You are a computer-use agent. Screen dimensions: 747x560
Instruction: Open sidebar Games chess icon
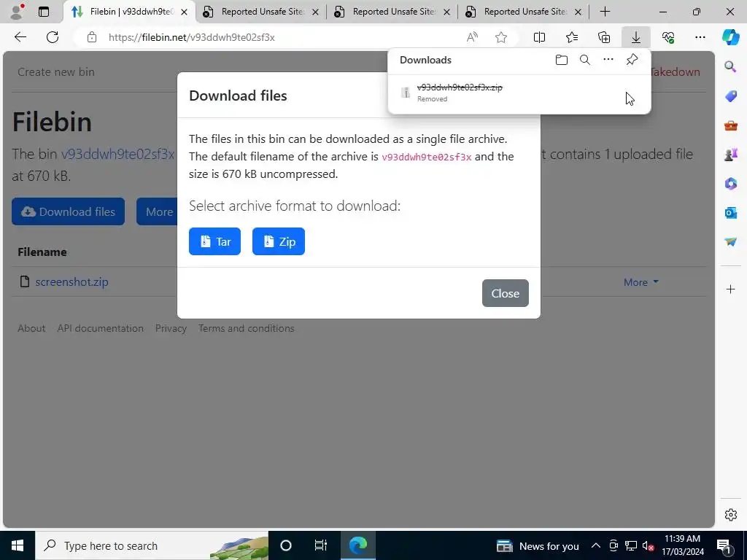pos(730,155)
